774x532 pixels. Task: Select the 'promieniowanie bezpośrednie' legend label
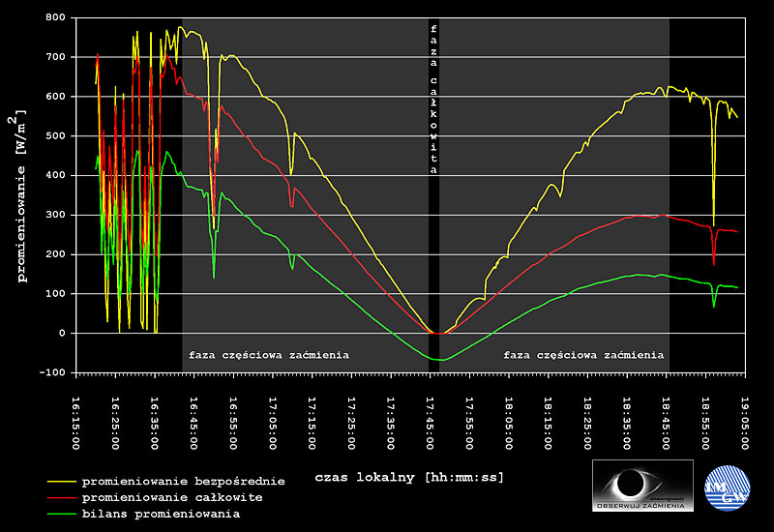(x=183, y=481)
